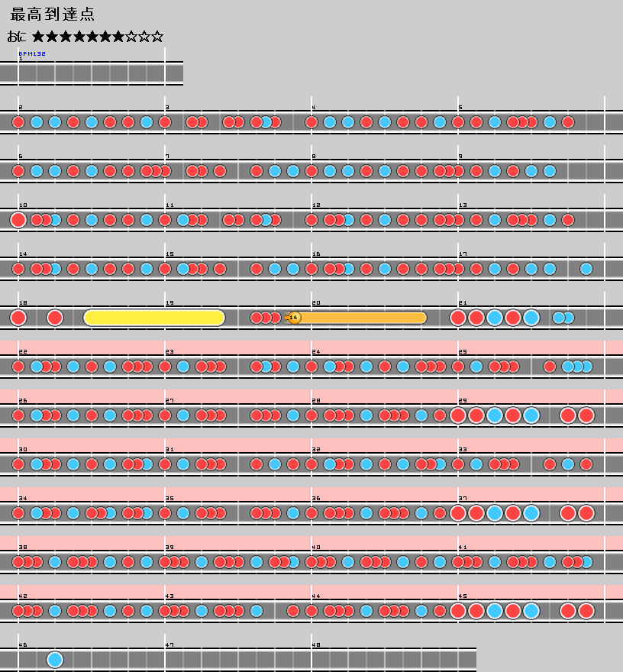This screenshot has width=623, height=672.
Task: Select the final large red note in measure 29
Action: coord(586,415)
